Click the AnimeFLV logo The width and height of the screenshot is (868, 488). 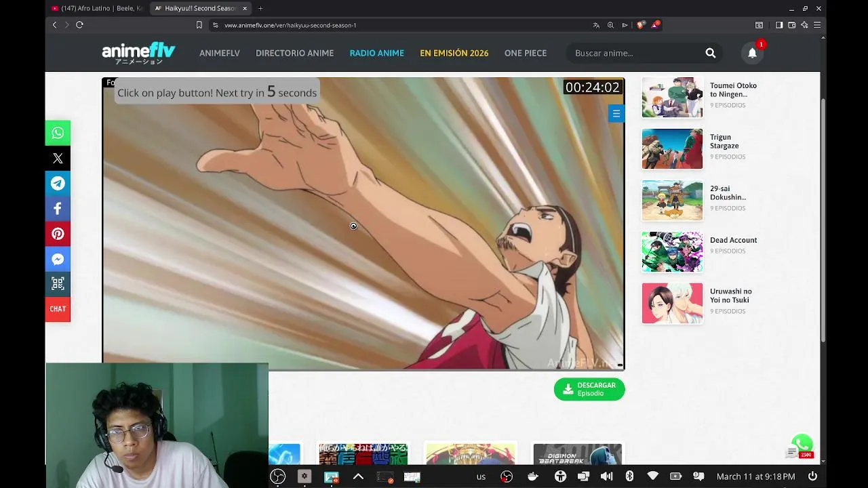[x=138, y=53]
